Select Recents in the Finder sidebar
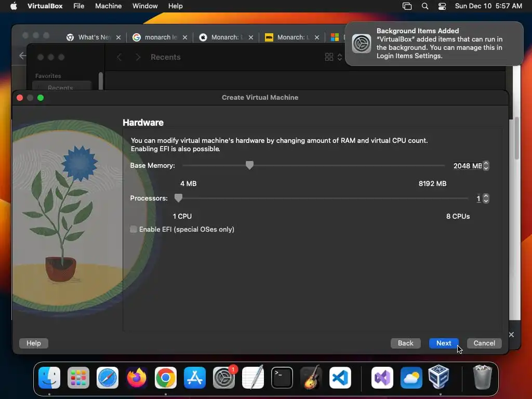The width and height of the screenshot is (532, 399). 61,87
